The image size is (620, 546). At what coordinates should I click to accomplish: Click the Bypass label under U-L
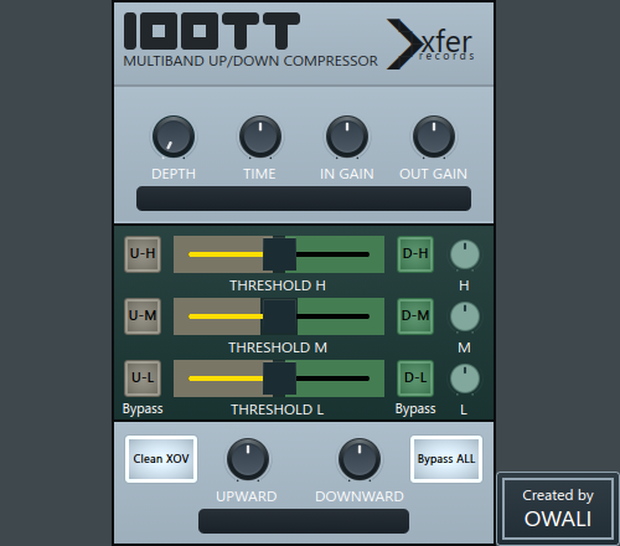(142, 409)
